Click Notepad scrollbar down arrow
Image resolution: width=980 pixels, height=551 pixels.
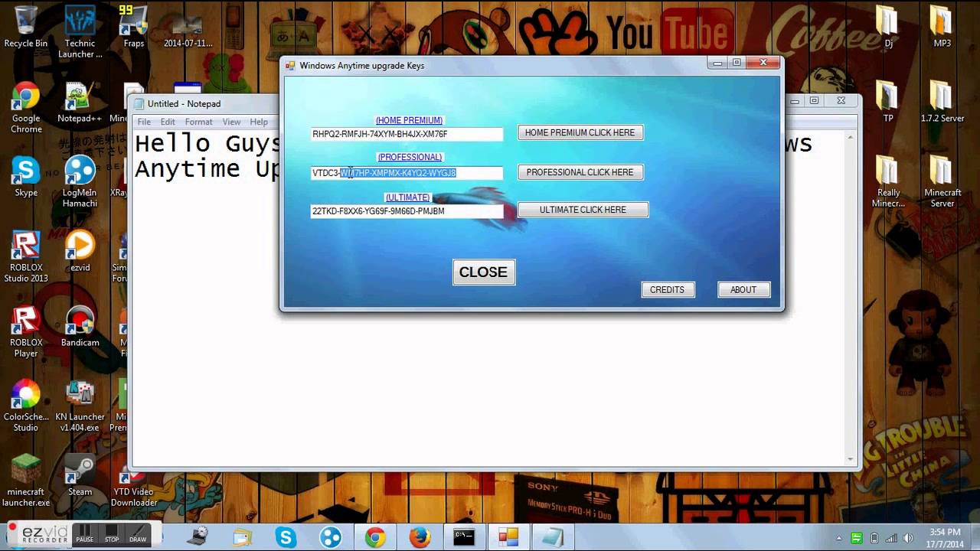850,459
